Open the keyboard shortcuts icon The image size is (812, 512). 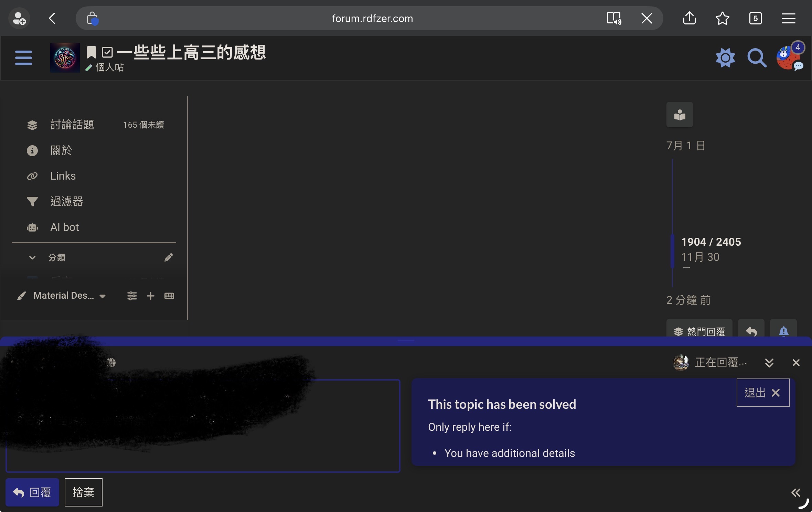(x=169, y=296)
